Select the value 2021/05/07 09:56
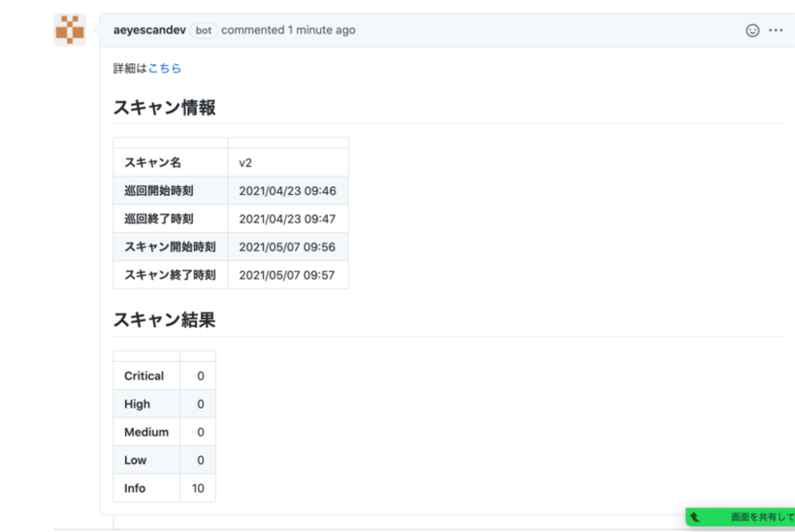Image resolution: width=795 pixels, height=532 pixels. (288, 247)
